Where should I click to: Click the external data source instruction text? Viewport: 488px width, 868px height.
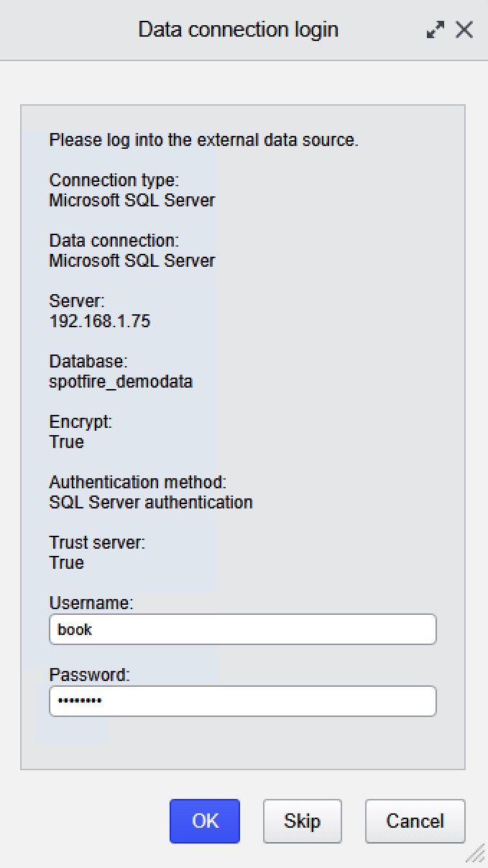click(x=203, y=140)
